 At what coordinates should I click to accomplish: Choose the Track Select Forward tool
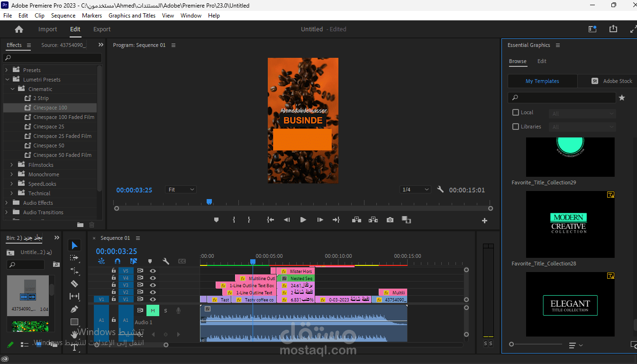point(74,258)
